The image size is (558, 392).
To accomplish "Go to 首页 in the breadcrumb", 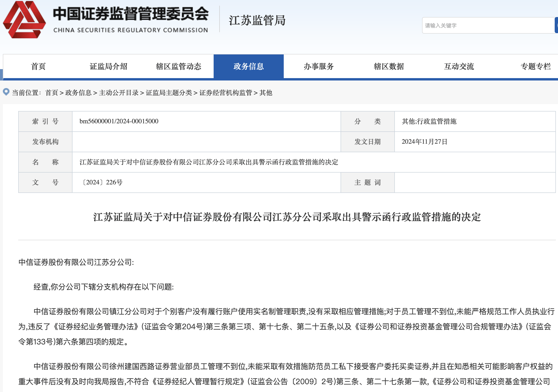I will 52,93.
